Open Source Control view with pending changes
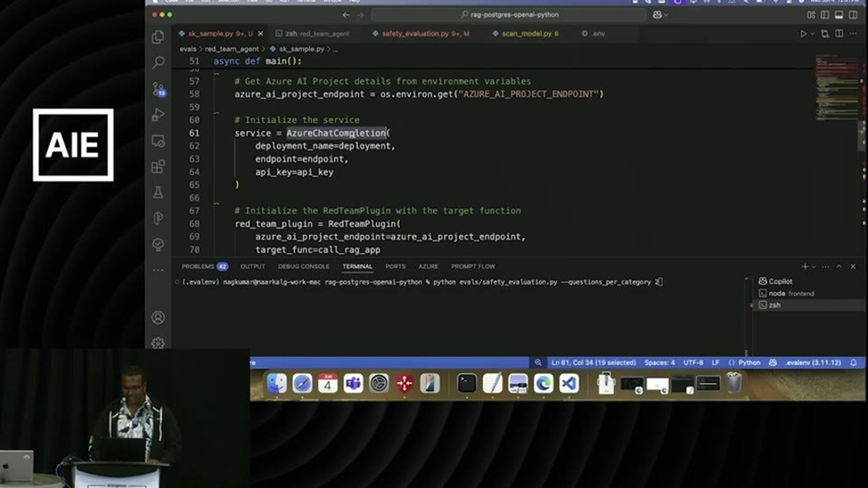 (x=158, y=89)
